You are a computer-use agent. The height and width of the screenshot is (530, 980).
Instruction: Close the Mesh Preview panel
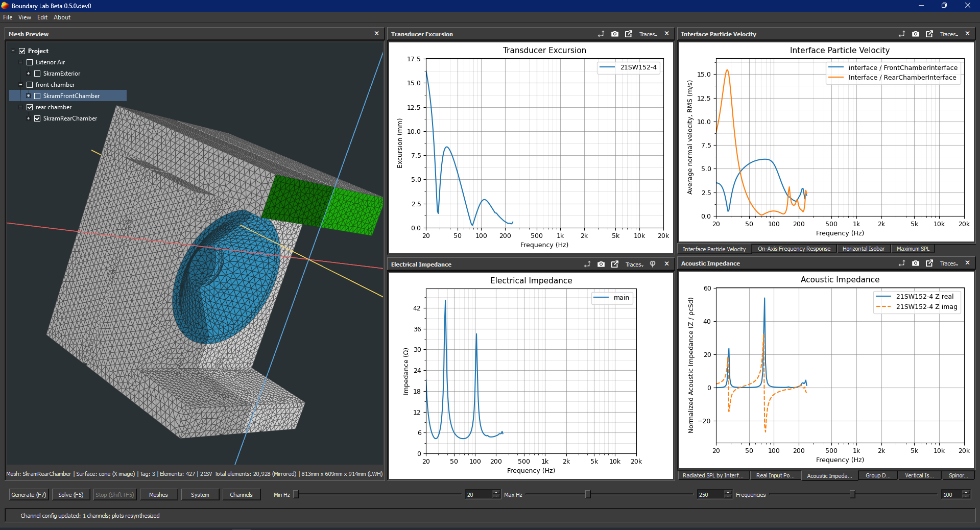click(377, 34)
